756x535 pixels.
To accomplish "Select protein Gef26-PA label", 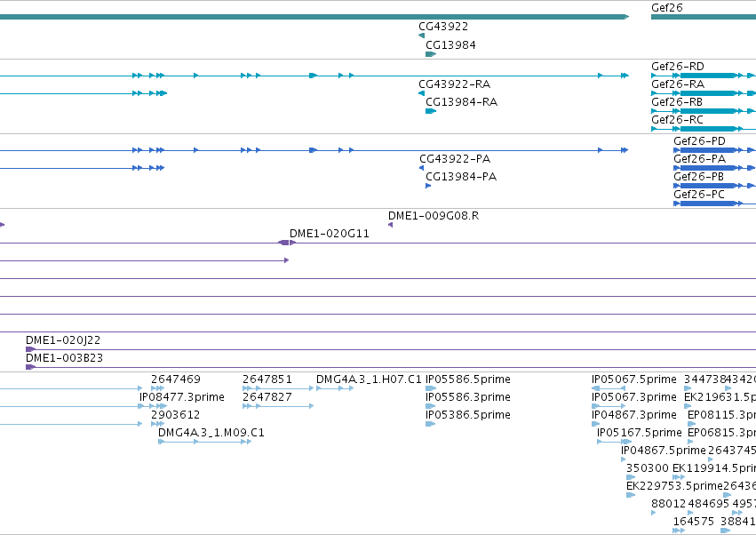I will click(x=699, y=159).
